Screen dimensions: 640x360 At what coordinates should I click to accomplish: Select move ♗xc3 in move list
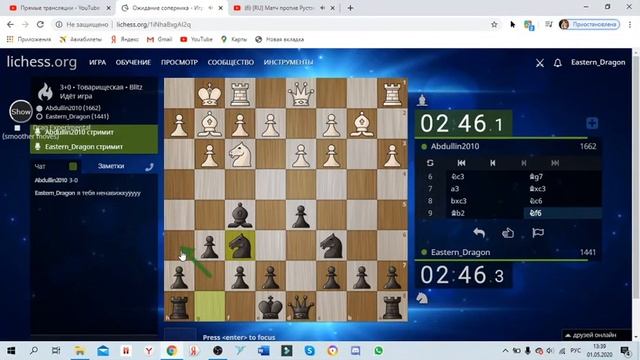click(x=562, y=189)
